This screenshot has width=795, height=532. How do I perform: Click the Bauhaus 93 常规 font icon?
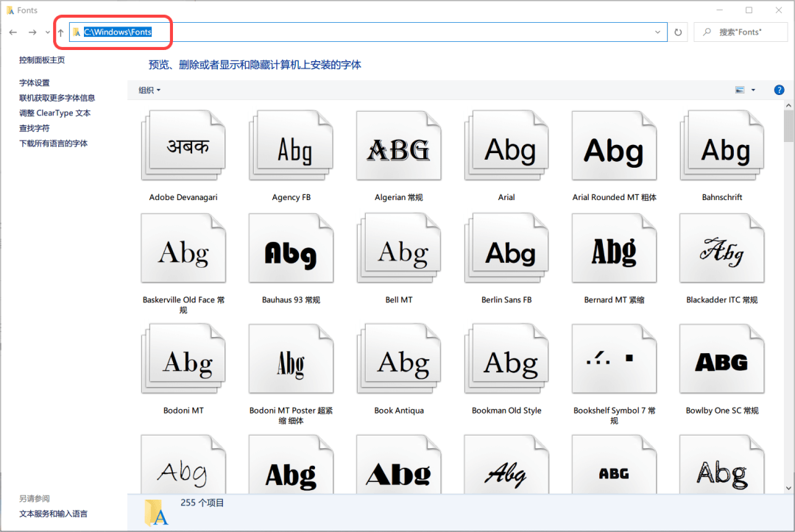tap(291, 248)
